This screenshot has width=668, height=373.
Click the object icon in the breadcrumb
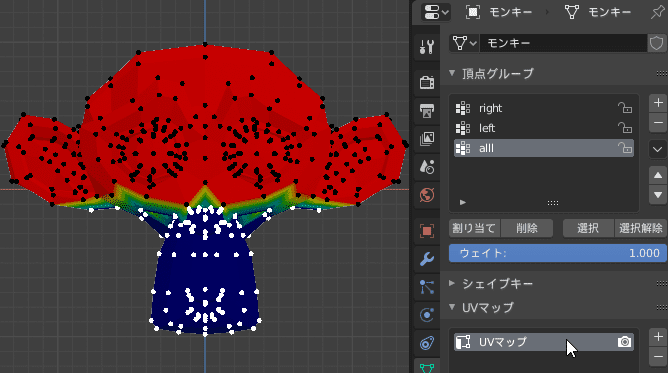click(473, 12)
